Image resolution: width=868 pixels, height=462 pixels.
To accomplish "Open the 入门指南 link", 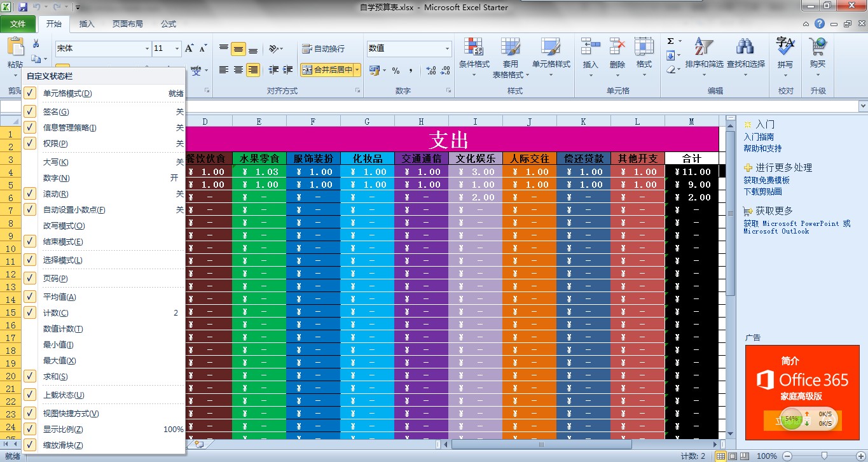I will (x=759, y=137).
